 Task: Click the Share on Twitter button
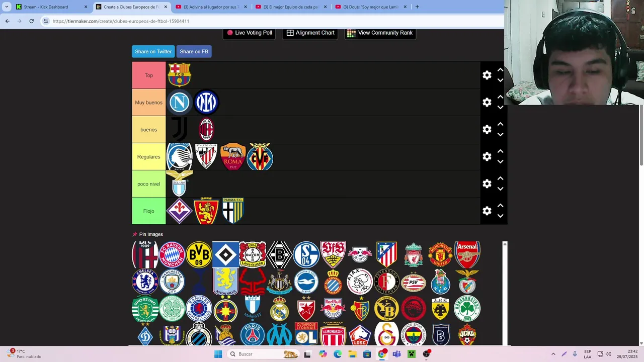click(153, 51)
